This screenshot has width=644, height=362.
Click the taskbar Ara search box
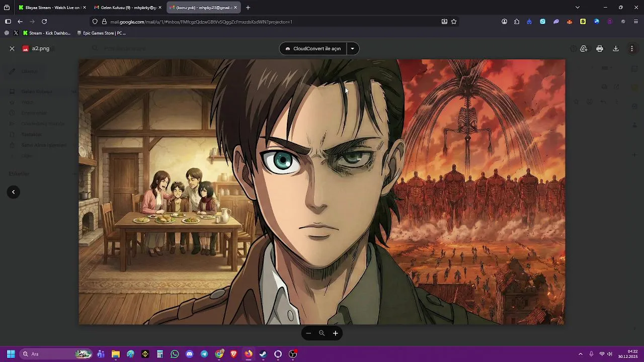56,354
